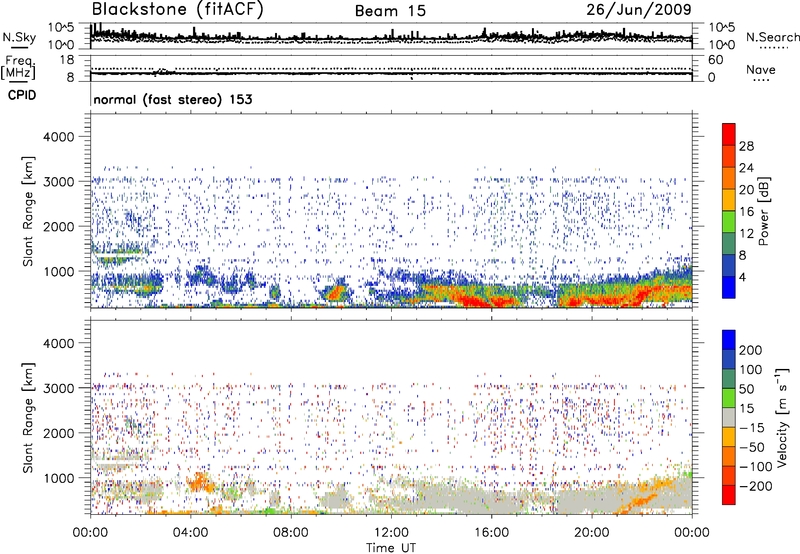The height and width of the screenshot is (554, 800).
Task: Click the "20:00" time axis label
Action: coord(591,533)
